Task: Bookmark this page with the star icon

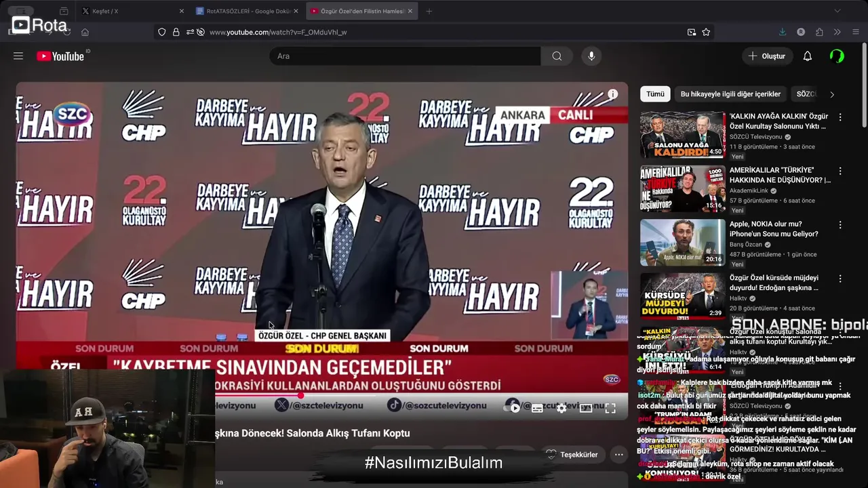Action: pyautogui.click(x=706, y=32)
